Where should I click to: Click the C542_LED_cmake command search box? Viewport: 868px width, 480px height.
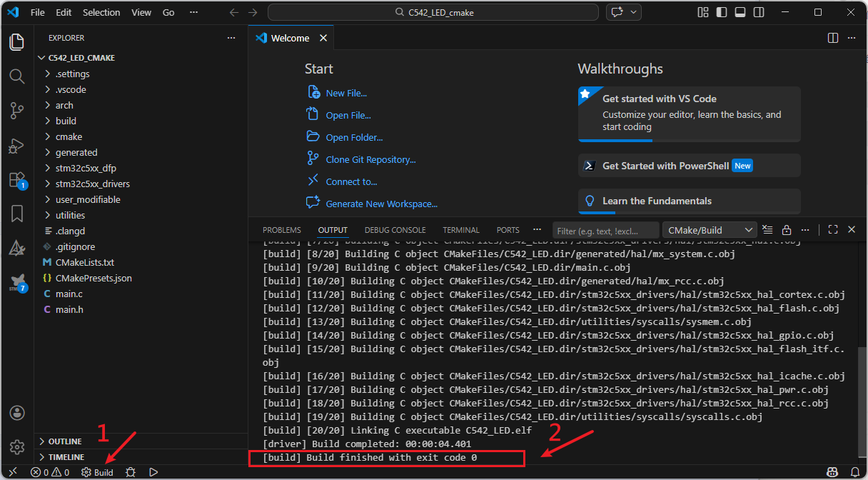tap(433, 12)
